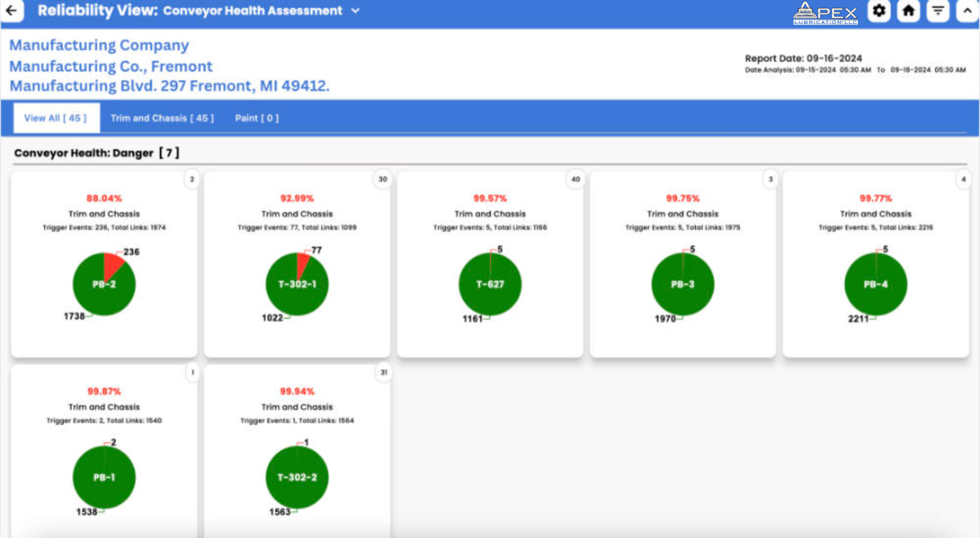The height and width of the screenshot is (538, 980).
Task: Switch to Trim and Chassis tab
Action: click(x=162, y=118)
